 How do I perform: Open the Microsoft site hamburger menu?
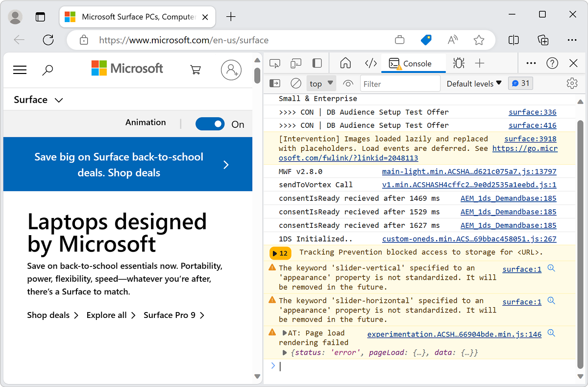point(20,70)
